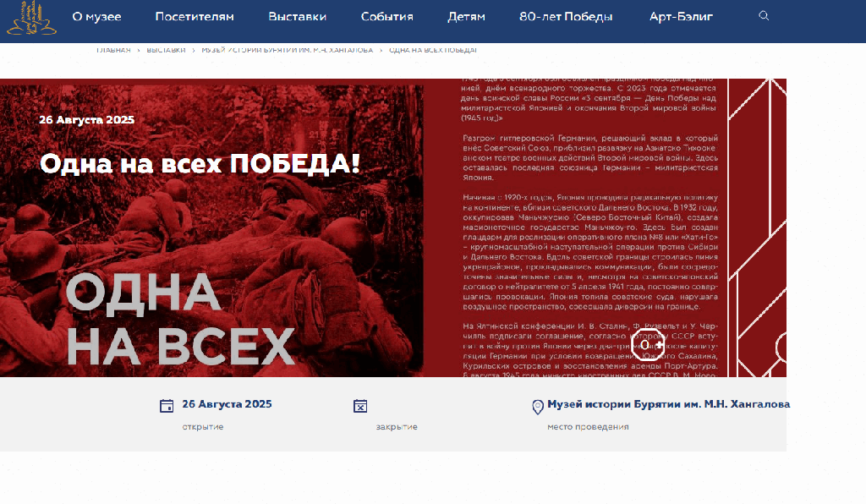The height and width of the screenshot is (504, 866).
Task: Click the «Одна на всех ПОБЕДА!» white heading
Action: pyautogui.click(x=200, y=163)
